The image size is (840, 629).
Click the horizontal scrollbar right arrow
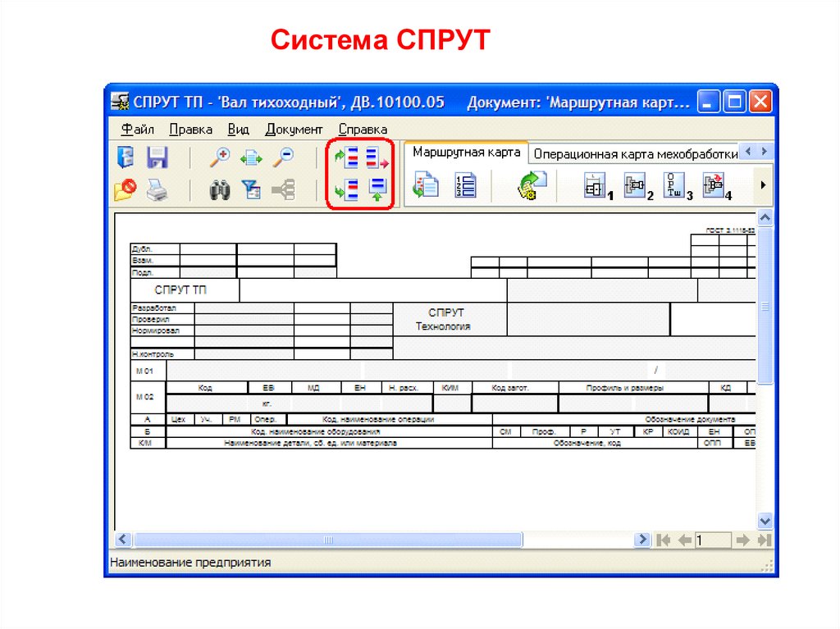click(x=641, y=540)
